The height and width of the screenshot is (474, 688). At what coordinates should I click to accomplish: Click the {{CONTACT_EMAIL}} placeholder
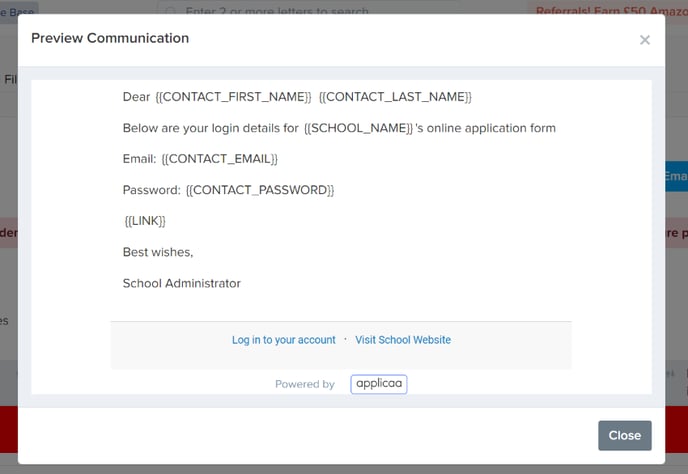(x=219, y=159)
